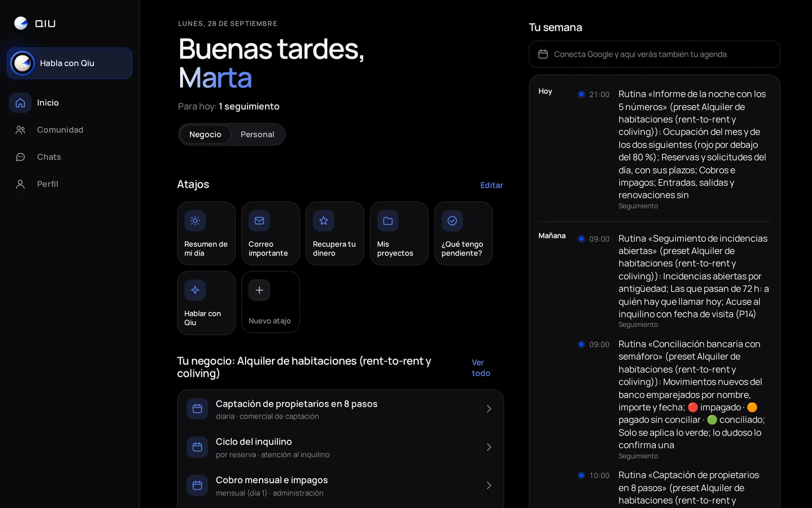This screenshot has height=508, width=812.
Task: Click the Qiu logo in the sidebar
Action: point(35,23)
